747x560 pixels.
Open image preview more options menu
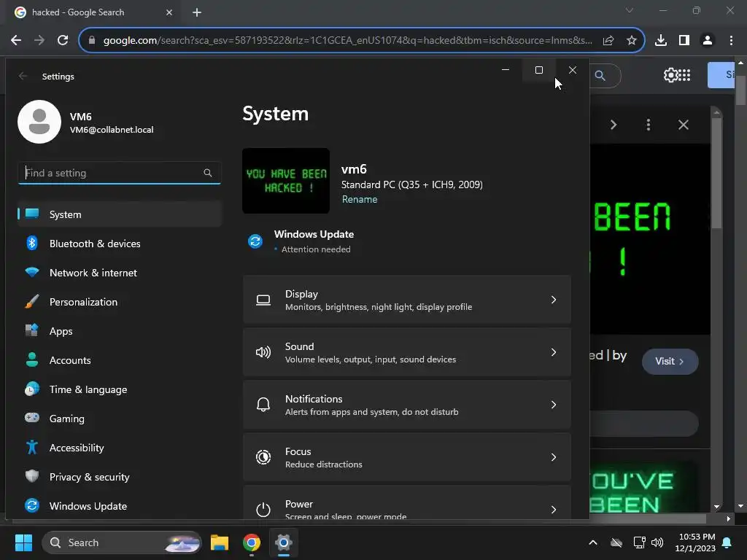pos(649,125)
